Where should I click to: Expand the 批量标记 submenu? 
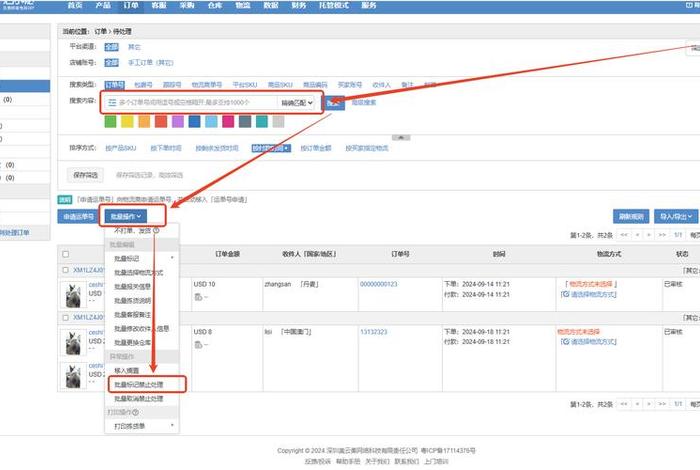pos(140,257)
